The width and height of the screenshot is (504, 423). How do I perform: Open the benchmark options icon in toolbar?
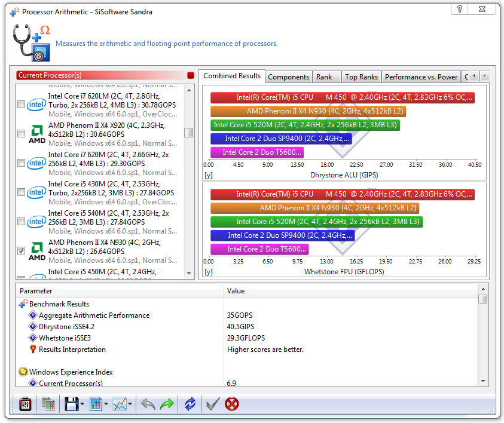[x=25, y=404]
